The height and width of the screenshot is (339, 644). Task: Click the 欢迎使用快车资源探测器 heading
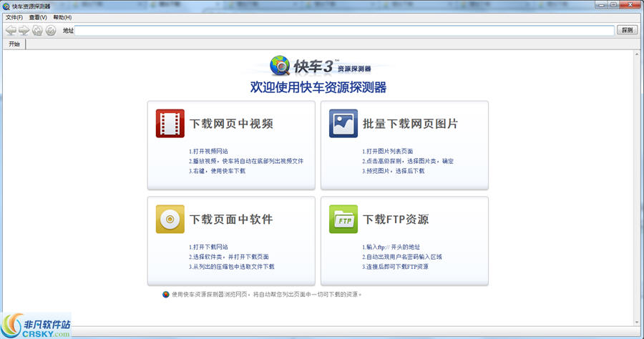tap(318, 87)
